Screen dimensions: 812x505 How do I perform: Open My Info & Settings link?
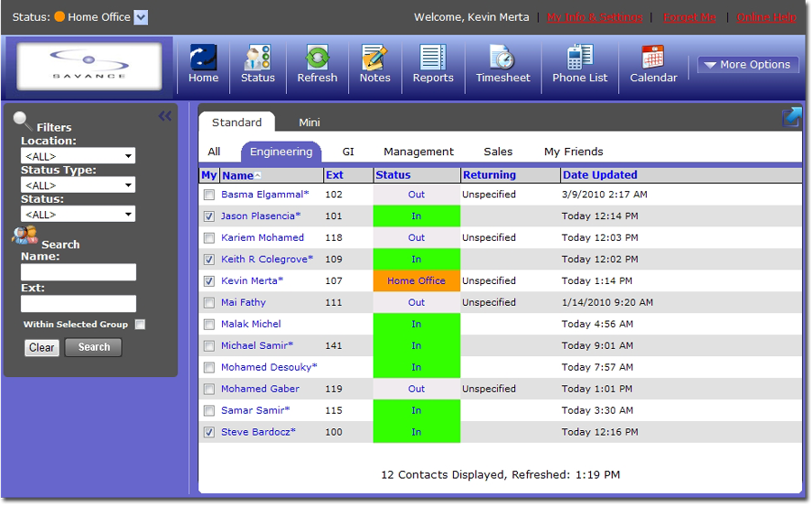(x=595, y=17)
